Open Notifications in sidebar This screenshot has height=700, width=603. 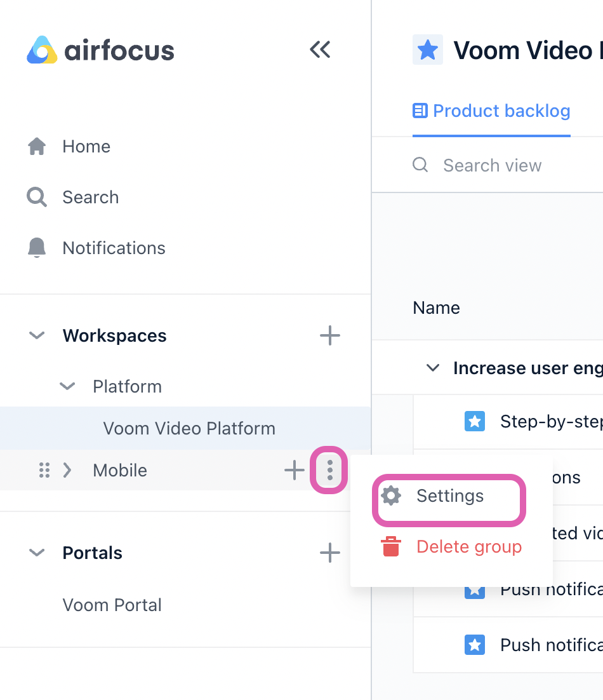(x=114, y=248)
